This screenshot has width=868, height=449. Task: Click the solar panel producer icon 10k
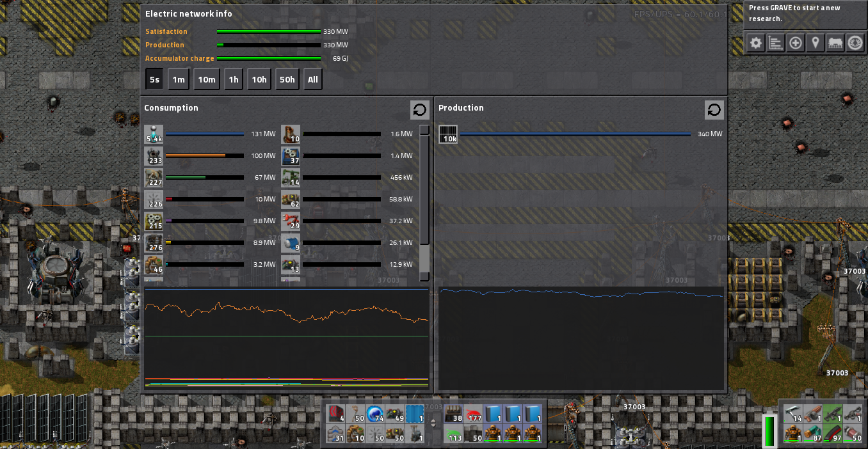(x=448, y=134)
